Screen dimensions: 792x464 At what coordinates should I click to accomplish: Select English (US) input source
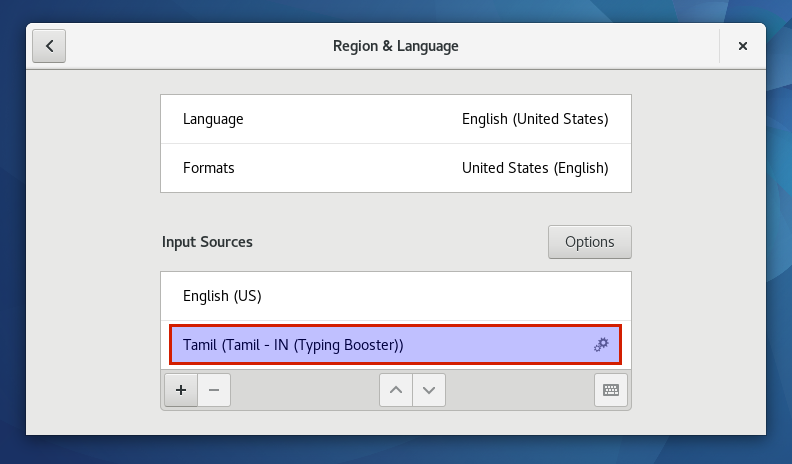[x=396, y=296]
